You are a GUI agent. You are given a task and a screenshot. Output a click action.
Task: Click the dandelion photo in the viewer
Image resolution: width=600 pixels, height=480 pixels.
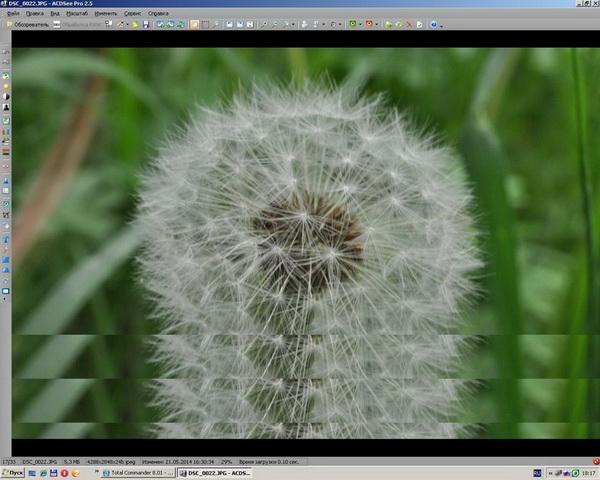pyautogui.click(x=305, y=243)
